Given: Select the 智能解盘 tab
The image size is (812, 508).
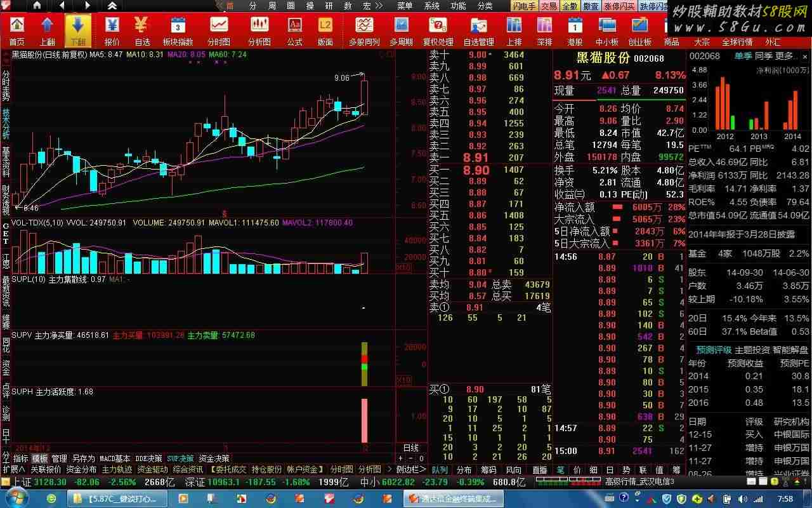Looking at the screenshot, I should click(790, 350).
